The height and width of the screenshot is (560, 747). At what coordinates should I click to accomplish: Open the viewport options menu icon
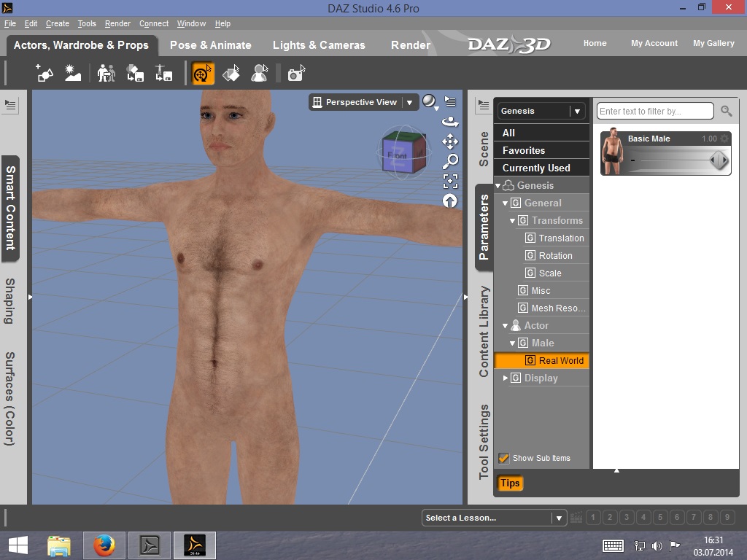450,101
